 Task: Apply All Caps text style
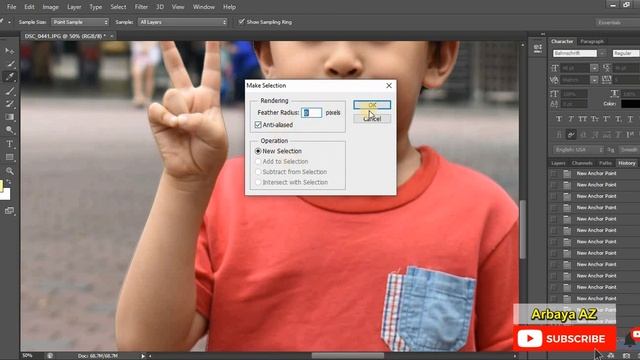582,119
